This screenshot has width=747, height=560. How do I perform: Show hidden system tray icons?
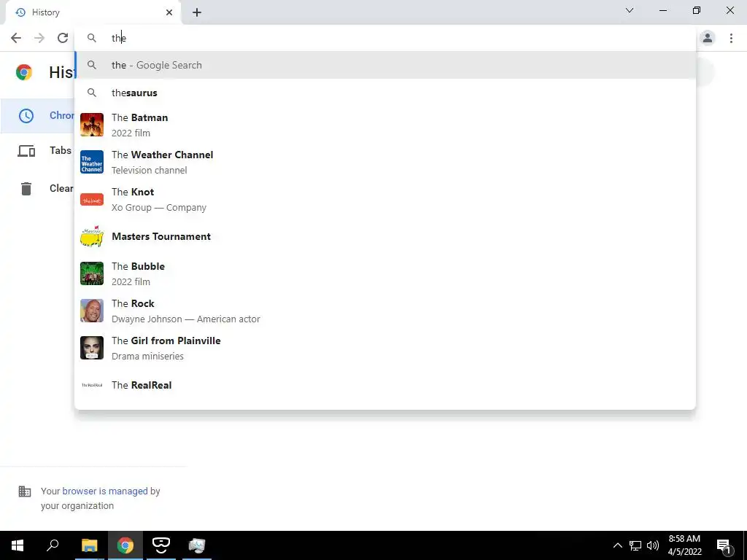click(617, 545)
